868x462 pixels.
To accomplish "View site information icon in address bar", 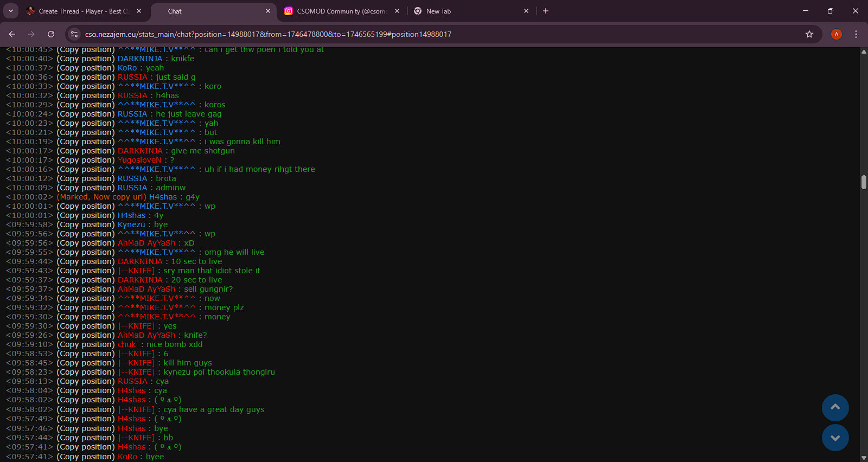I will click(74, 34).
